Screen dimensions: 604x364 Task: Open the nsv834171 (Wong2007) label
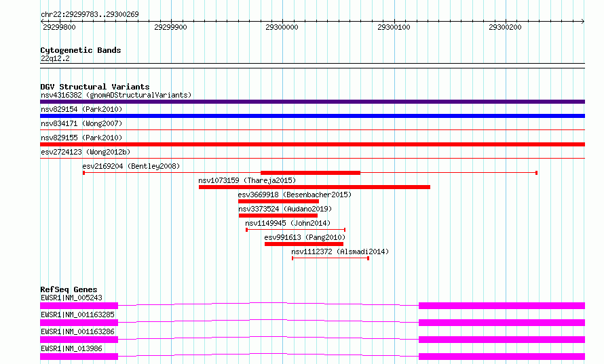click(x=81, y=123)
